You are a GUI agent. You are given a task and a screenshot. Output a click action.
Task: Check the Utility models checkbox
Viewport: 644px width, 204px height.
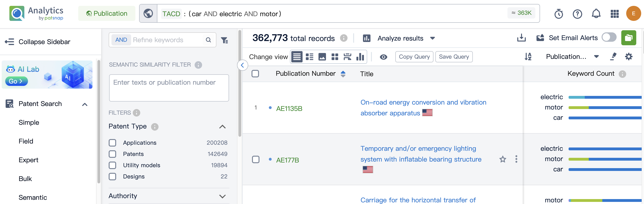point(112,165)
